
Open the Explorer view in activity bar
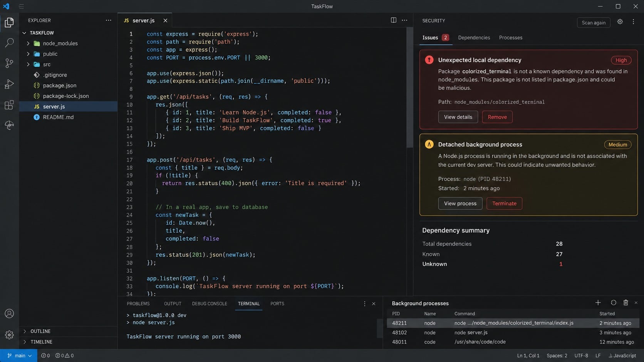(x=9, y=22)
